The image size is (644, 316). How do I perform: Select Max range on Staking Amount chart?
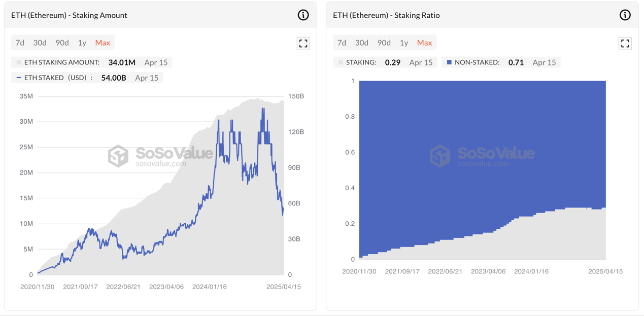click(x=103, y=43)
